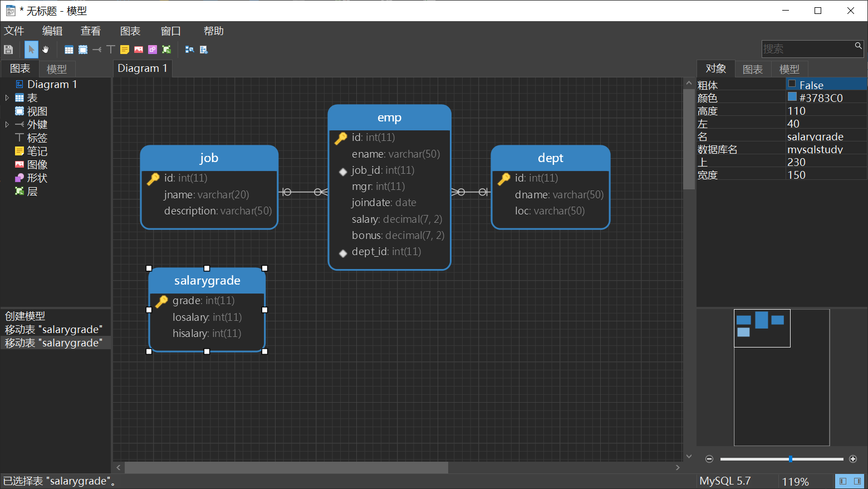
Task: Click the #3783C0 color swatch
Action: [792, 97]
